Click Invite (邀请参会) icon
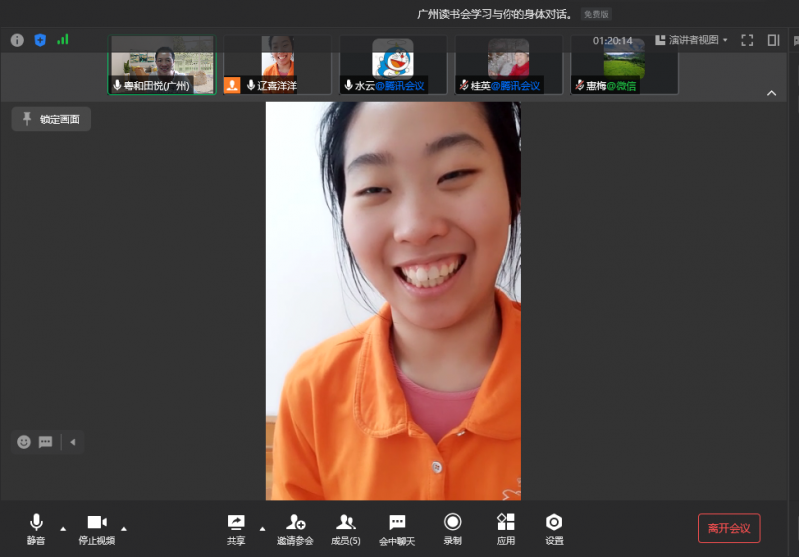Screen dimensions: 799x557 [x=295, y=527]
